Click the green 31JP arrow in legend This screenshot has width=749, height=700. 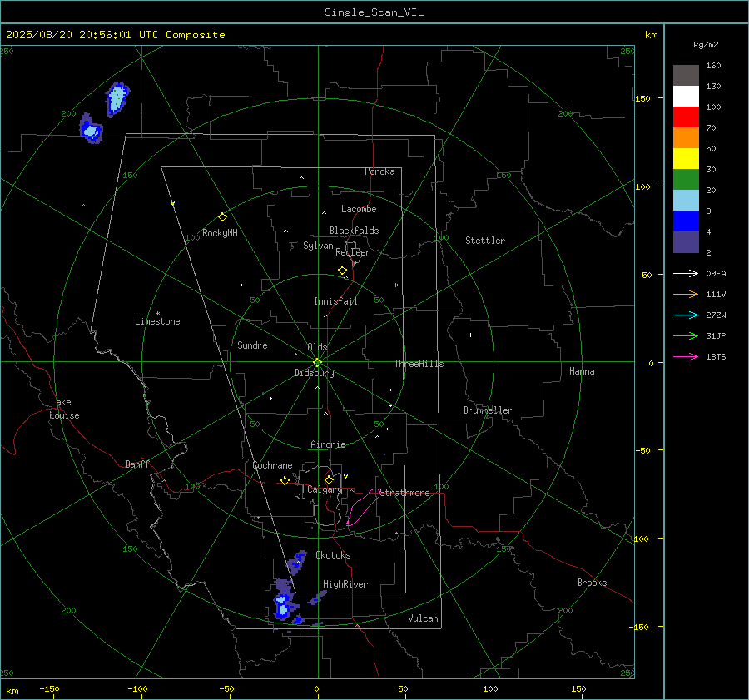pos(686,336)
